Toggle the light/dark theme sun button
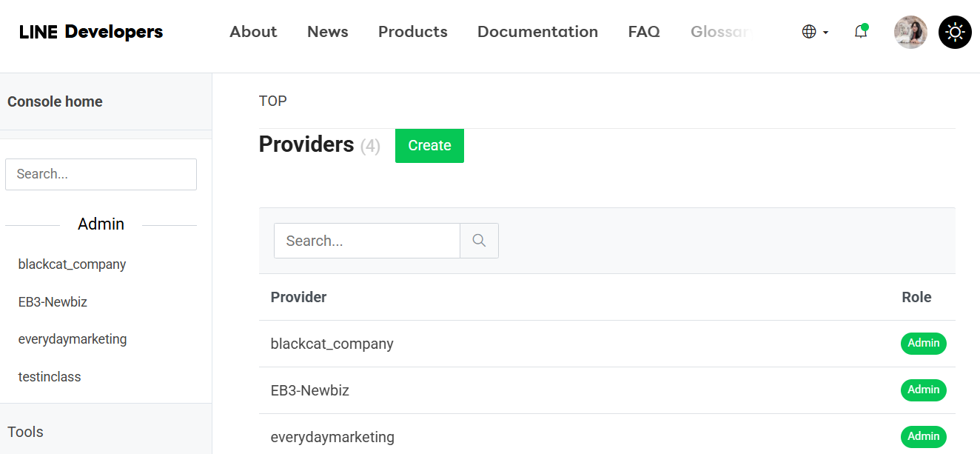 pyautogui.click(x=955, y=32)
